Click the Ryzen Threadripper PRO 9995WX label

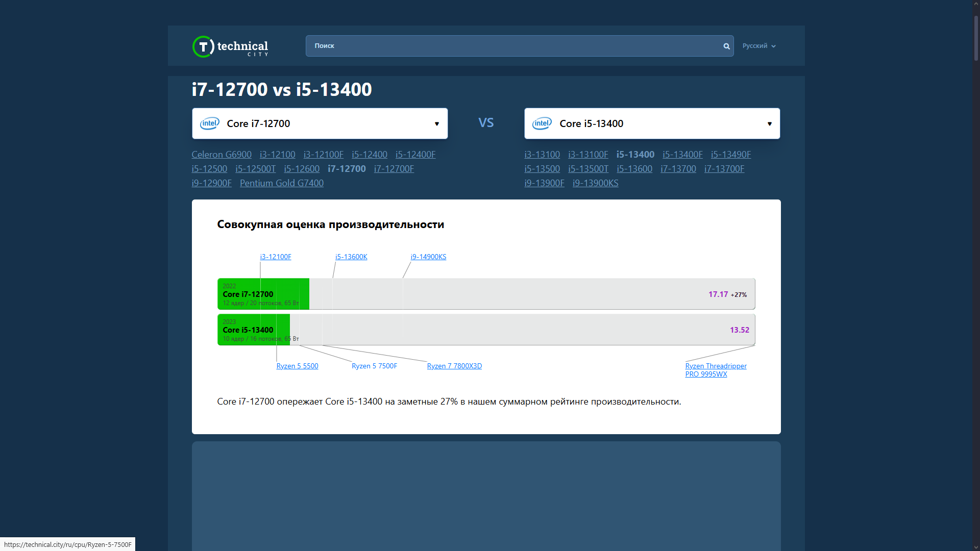pyautogui.click(x=716, y=370)
